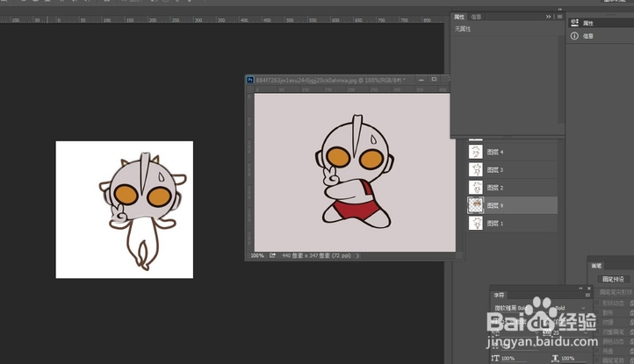
Task: Collapse the character panel using double arrows
Action: pyautogui.click(x=580, y=289)
